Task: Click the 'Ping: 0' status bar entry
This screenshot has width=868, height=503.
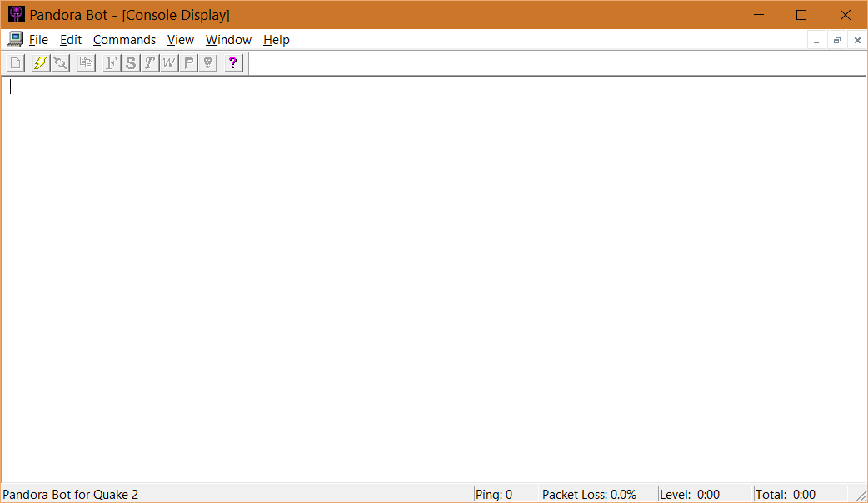Action: click(506, 494)
